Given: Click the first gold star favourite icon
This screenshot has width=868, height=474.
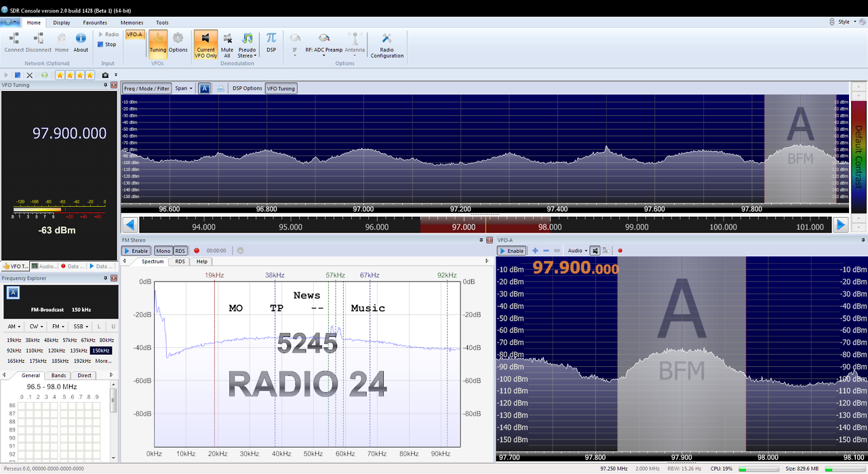Looking at the screenshot, I should (60, 75).
